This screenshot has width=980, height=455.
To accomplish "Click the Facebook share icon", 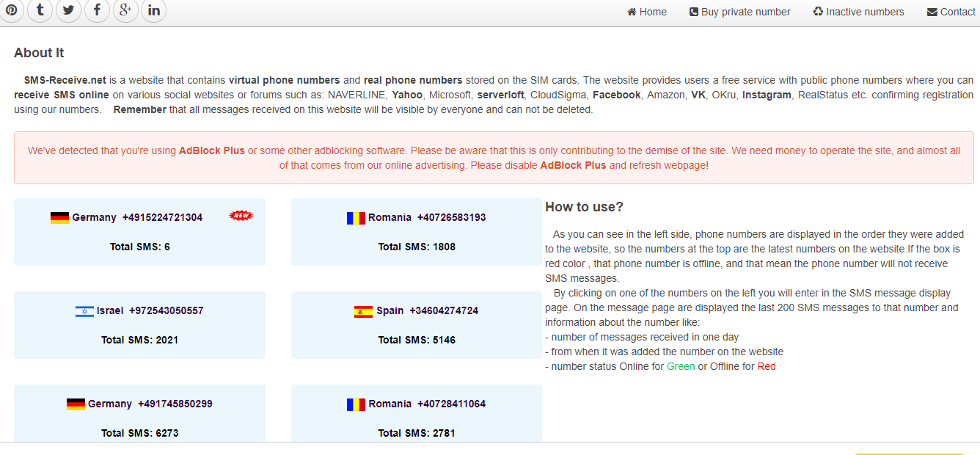I will pos(97,10).
